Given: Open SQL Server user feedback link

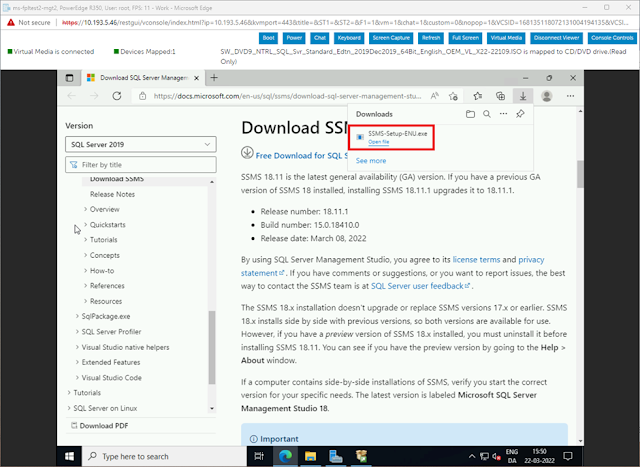Looking at the screenshot, I should point(420,286).
